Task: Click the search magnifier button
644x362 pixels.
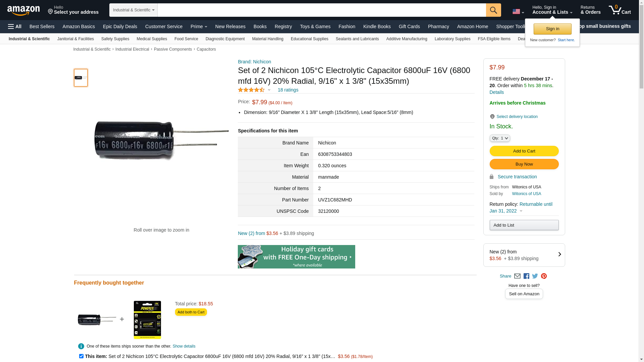Action: coord(493,10)
